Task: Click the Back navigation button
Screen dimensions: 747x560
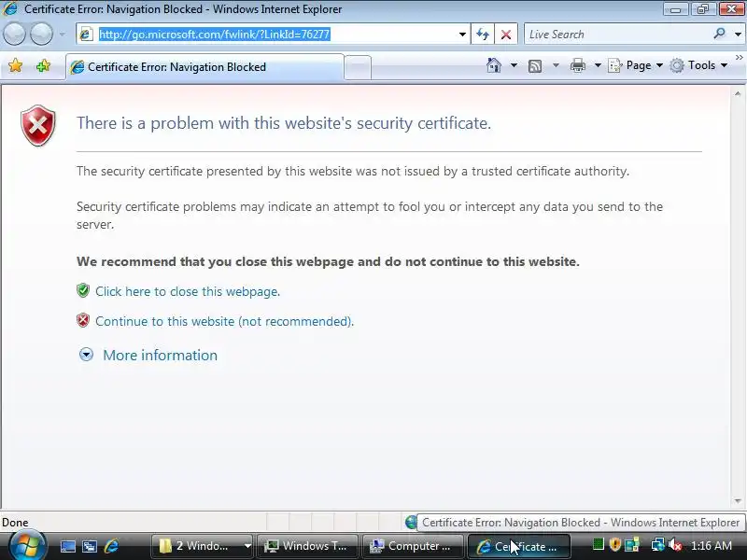Action: 14,35
